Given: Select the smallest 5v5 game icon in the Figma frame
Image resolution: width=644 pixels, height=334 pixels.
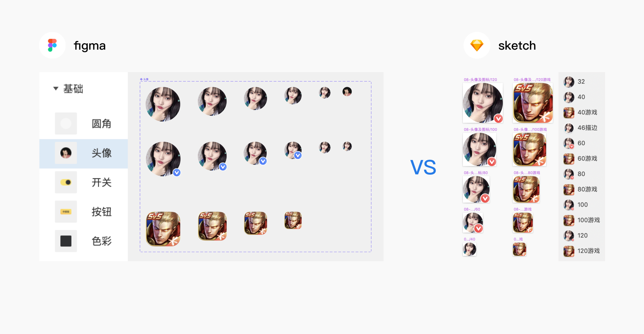Looking at the screenshot, I should click(293, 220).
